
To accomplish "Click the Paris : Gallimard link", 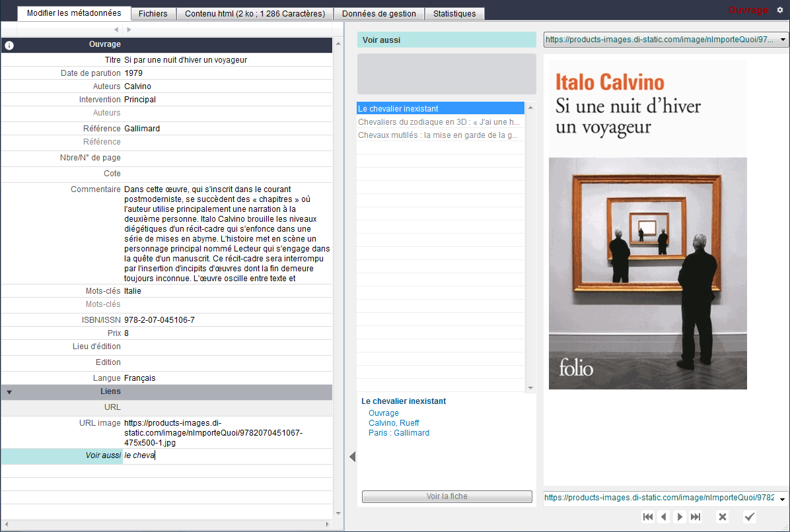I will [399, 433].
